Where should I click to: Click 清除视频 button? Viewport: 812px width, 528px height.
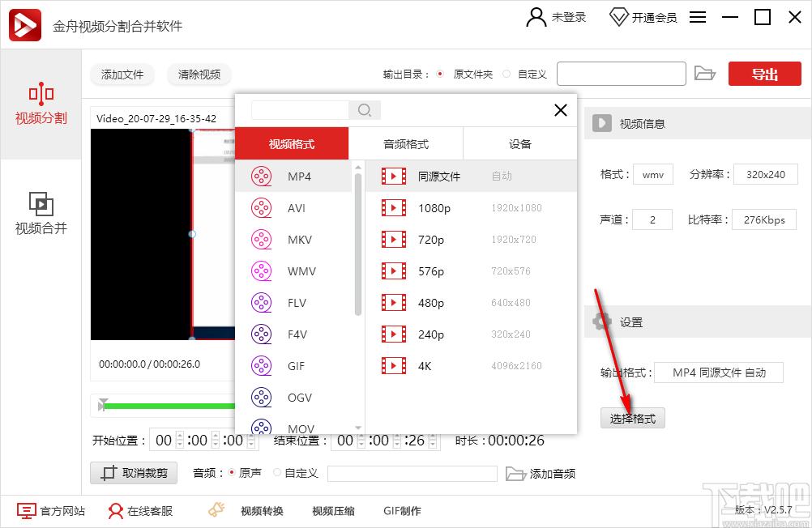pos(199,75)
